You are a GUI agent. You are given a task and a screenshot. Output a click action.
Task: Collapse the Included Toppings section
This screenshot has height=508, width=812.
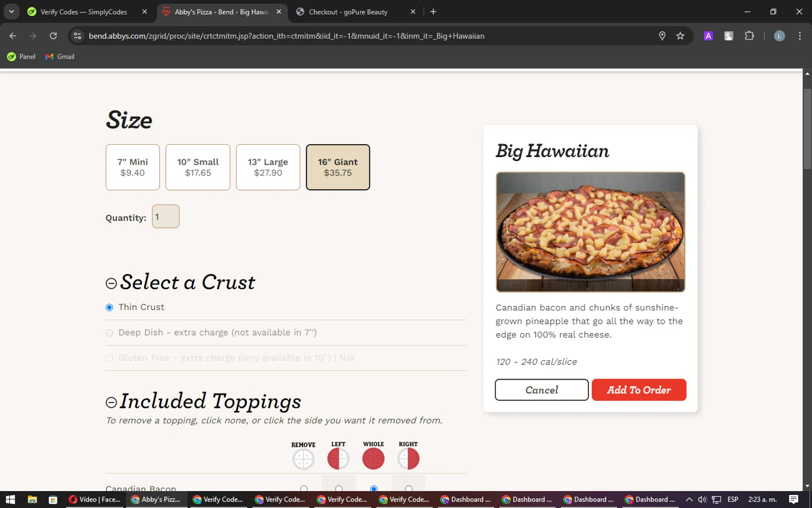pyautogui.click(x=111, y=402)
